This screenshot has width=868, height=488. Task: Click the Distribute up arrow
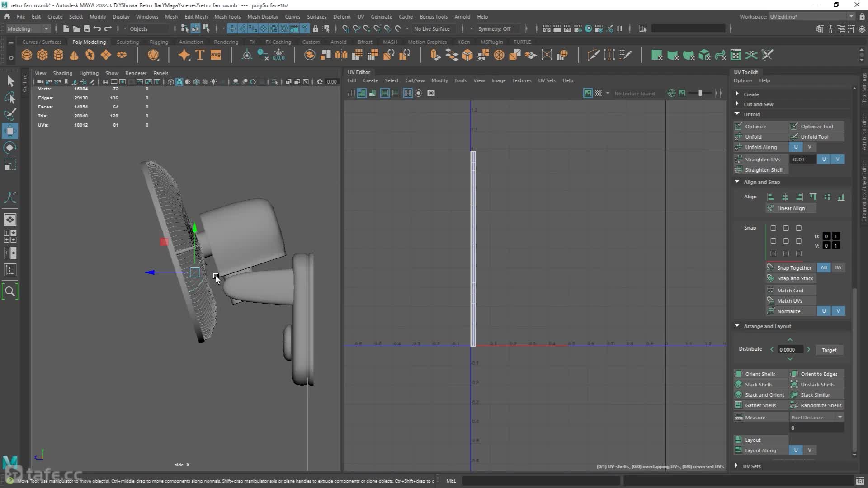pos(790,340)
